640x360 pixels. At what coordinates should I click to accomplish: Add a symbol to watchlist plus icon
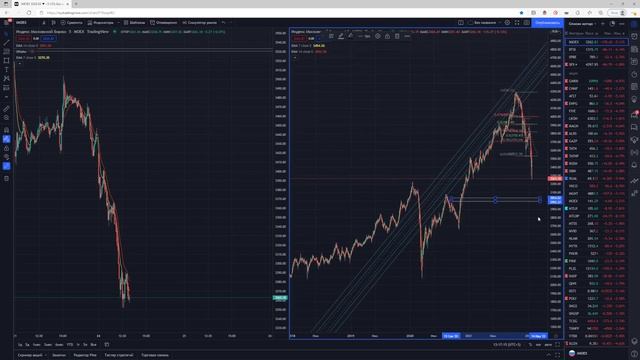coord(603,24)
